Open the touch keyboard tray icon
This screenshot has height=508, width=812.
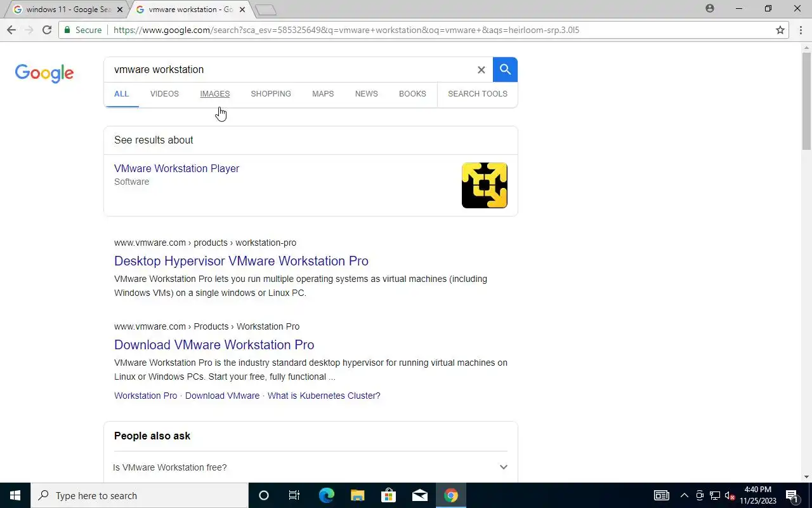coord(662,495)
